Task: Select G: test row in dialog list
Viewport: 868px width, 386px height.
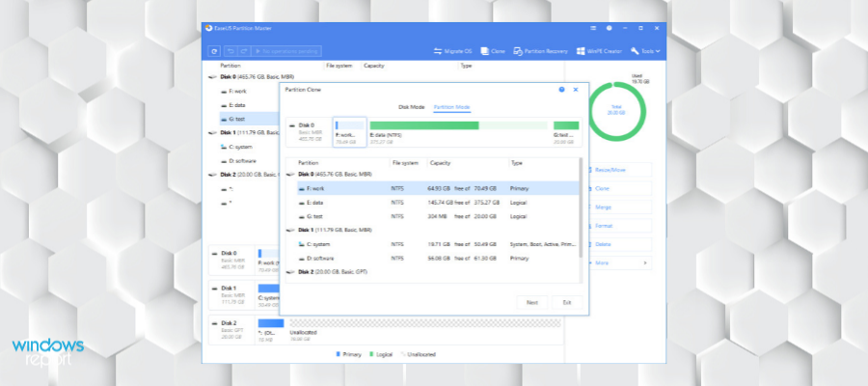Action: [x=437, y=216]
